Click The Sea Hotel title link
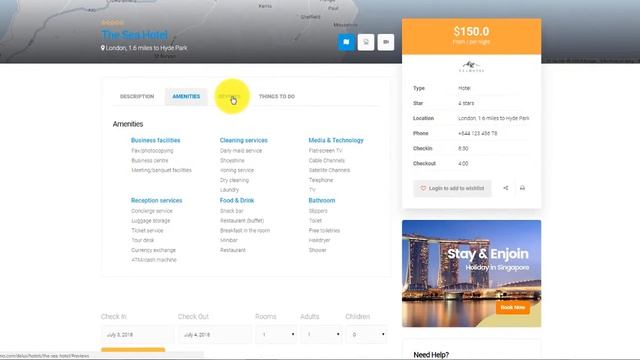The width and height of the screenshot is (640, 360). tap(134, 35)
